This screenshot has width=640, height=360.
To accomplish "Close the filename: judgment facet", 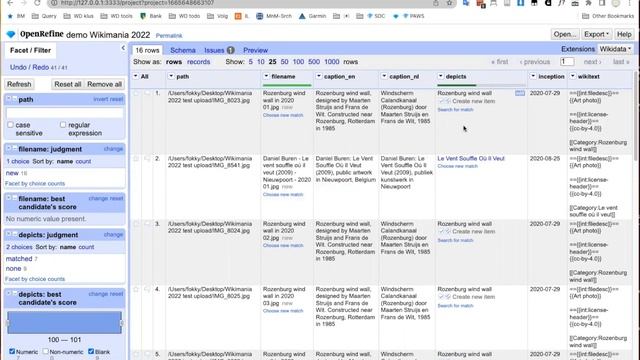I will (x=9, y=149).
